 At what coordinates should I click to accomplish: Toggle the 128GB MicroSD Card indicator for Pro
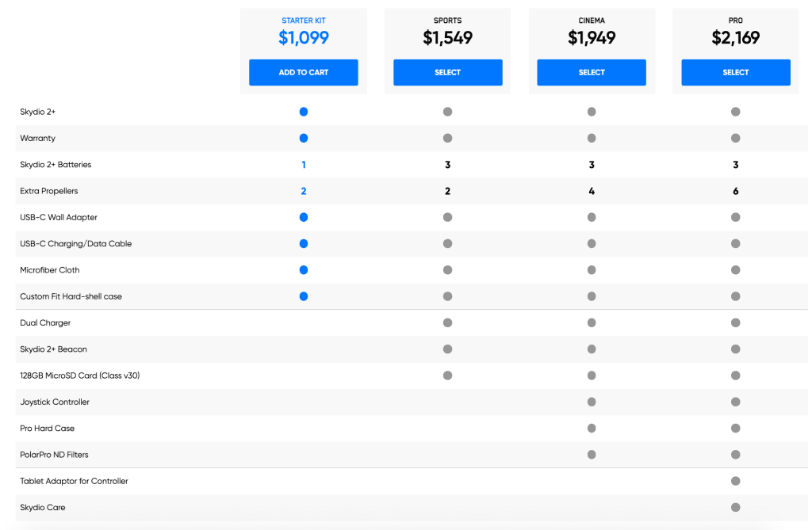click(x=736, y=375)
